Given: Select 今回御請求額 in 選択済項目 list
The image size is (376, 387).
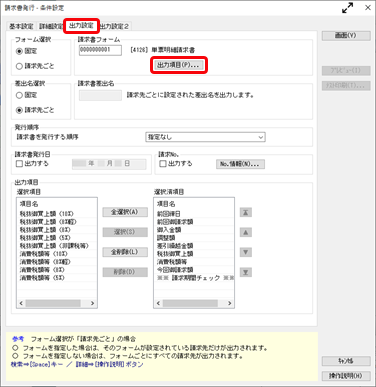Looking at the screenshot, I should coord(194,270).
